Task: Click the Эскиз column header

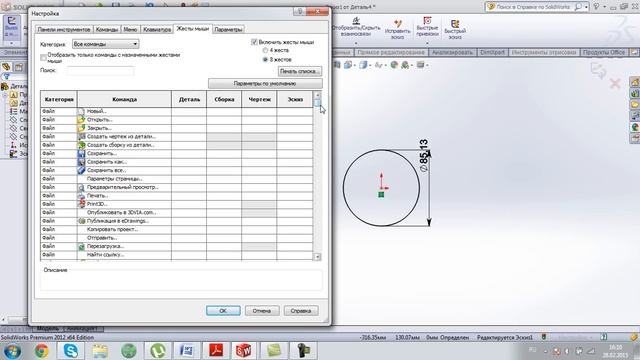Action: (x=295, y=99)
